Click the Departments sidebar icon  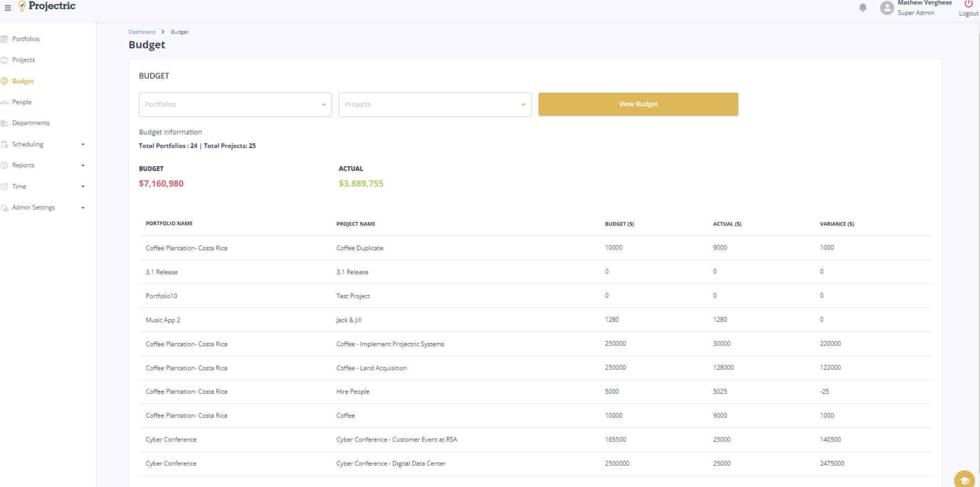point(5,123)
